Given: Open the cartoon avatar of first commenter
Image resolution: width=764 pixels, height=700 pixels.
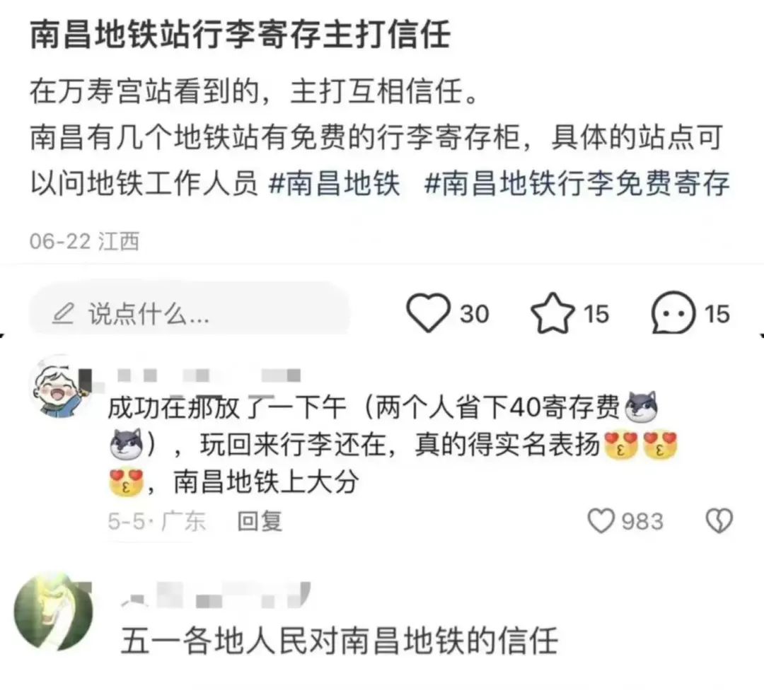Looking at the screenshot, I should pos(59,387).
